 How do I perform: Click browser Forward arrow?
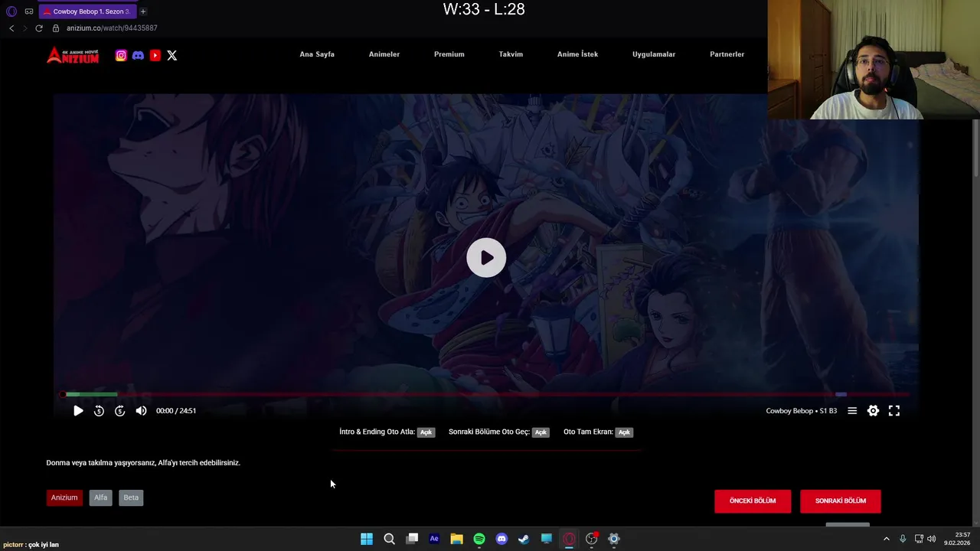(24, 28)
